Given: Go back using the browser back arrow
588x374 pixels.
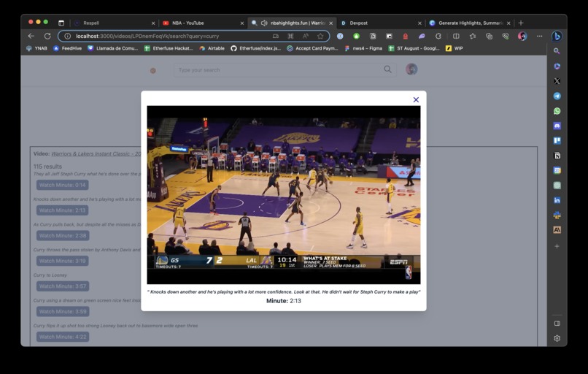Looking at the screenshot, I should point(31,36).
